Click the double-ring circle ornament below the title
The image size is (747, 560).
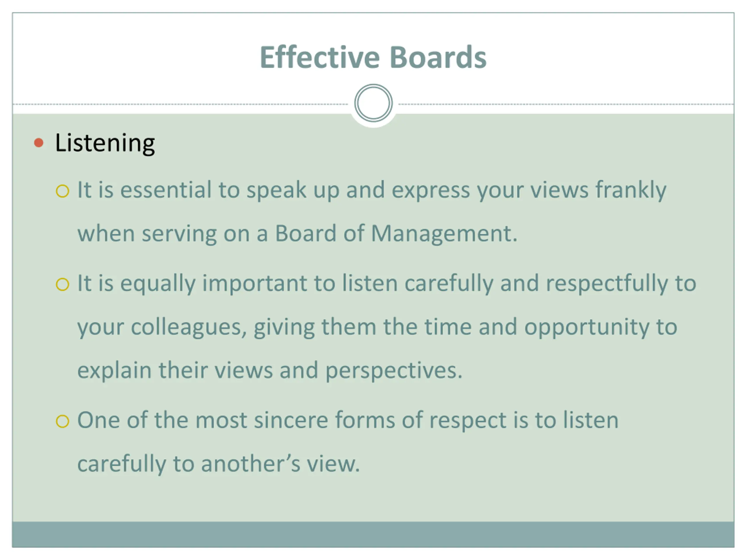coord(373,103)
